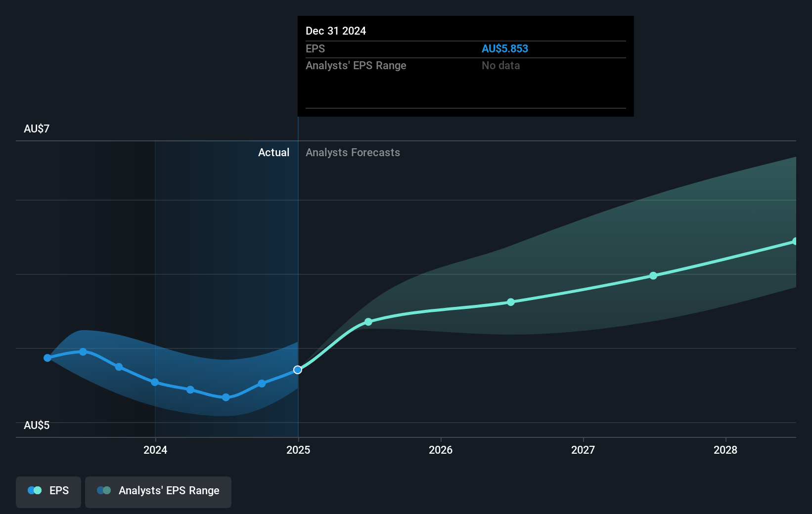
Task: Click the third EPS data point in late 2023
Action: pos(119,367)
